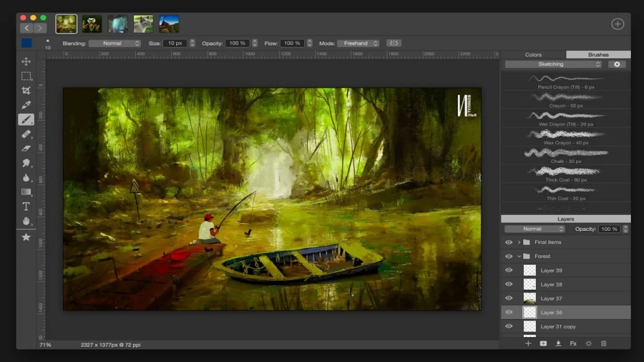
Task: Select the Type tool
Action: pos(26,207)
